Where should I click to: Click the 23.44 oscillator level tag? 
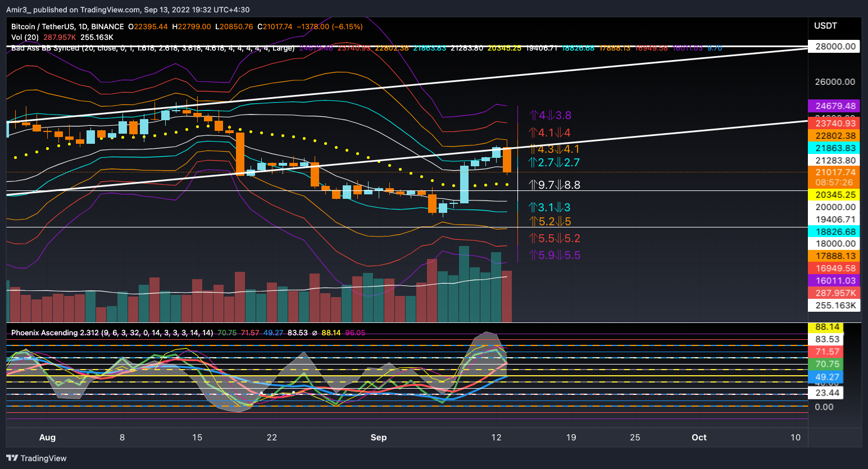[826, 393]
